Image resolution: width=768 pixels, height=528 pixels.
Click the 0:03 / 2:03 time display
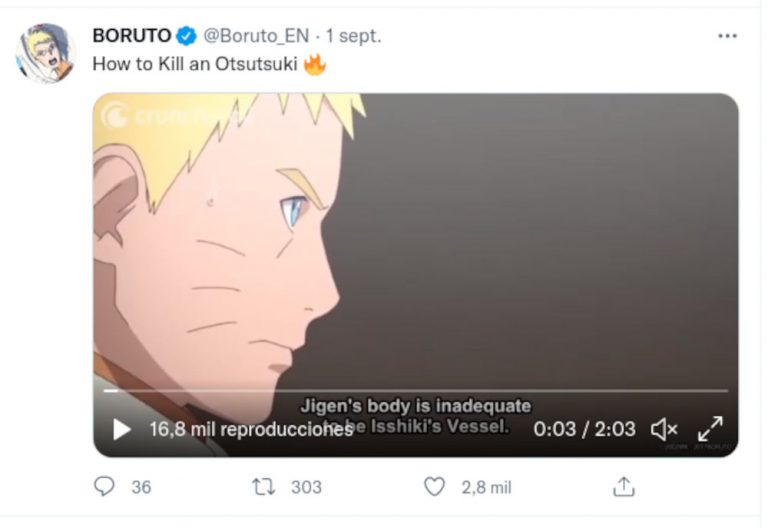584,430
